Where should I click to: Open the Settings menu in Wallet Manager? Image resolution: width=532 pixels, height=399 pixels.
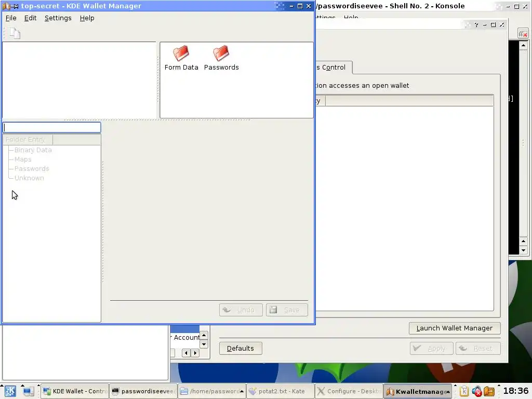[58, 18]
